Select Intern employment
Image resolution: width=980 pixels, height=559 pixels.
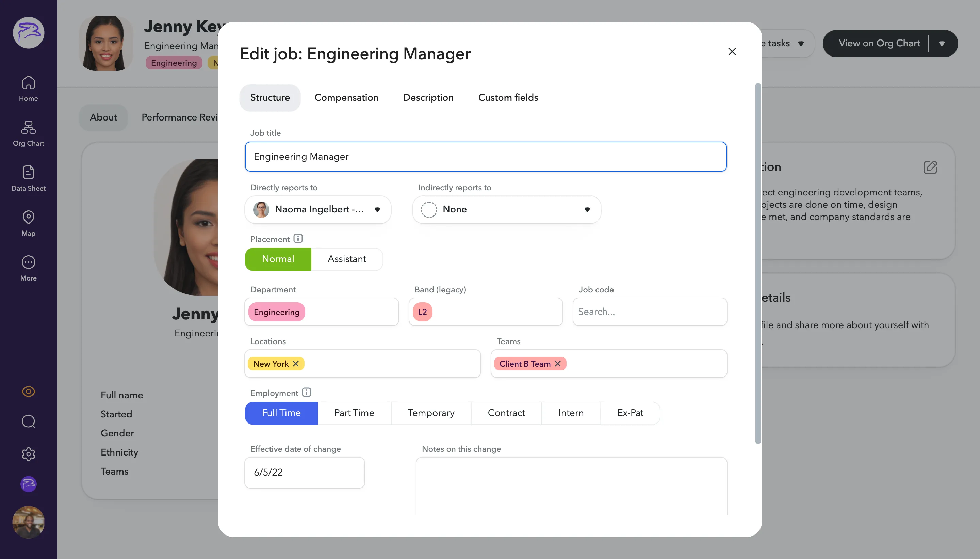(571, 413)
